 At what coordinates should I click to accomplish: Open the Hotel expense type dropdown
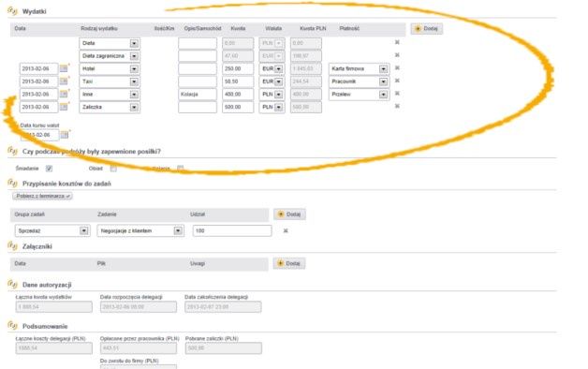tap(134, 69)
